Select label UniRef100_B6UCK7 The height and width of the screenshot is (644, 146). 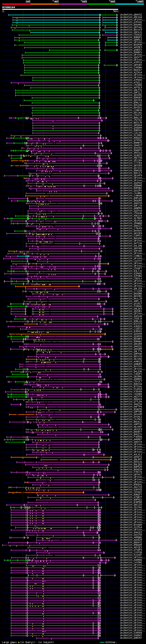[131, 70]
